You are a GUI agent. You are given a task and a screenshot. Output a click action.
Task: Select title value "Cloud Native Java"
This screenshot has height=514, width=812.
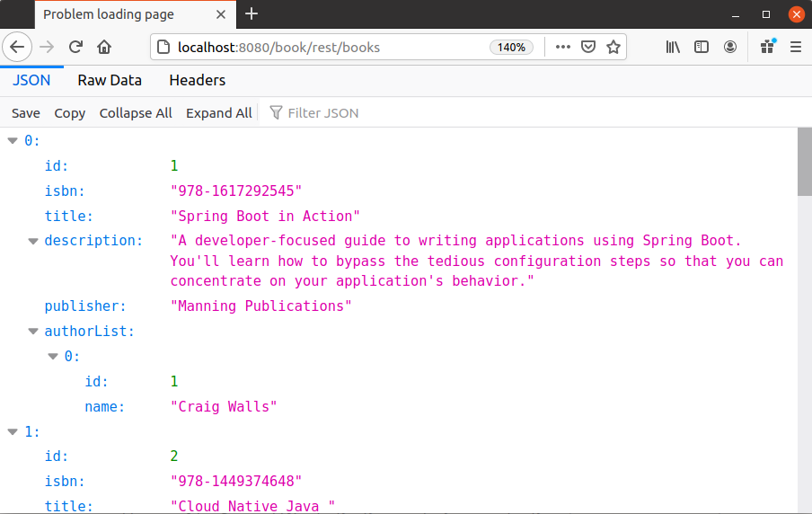(252, 506)
